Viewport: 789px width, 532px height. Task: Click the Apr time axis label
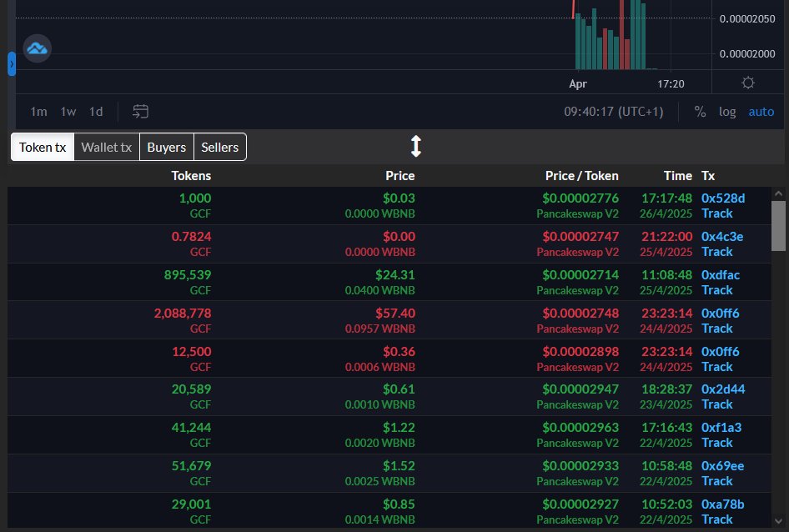point(578,84)
